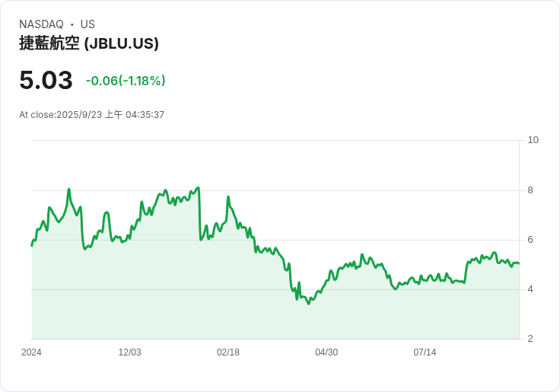Click the NASDAQ exchange label
Viewport: 560px width, 392px height.
tap(41, 24)
